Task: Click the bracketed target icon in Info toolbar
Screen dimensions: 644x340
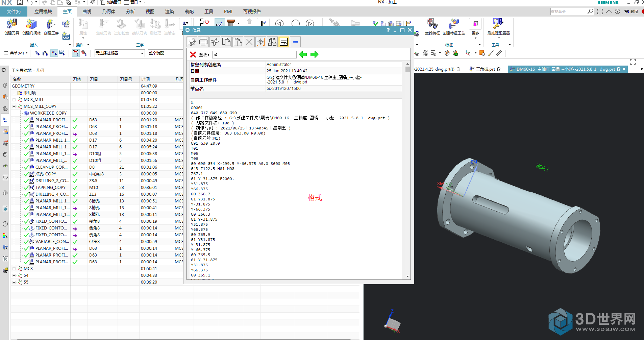Action: click(x=261, y=42)
